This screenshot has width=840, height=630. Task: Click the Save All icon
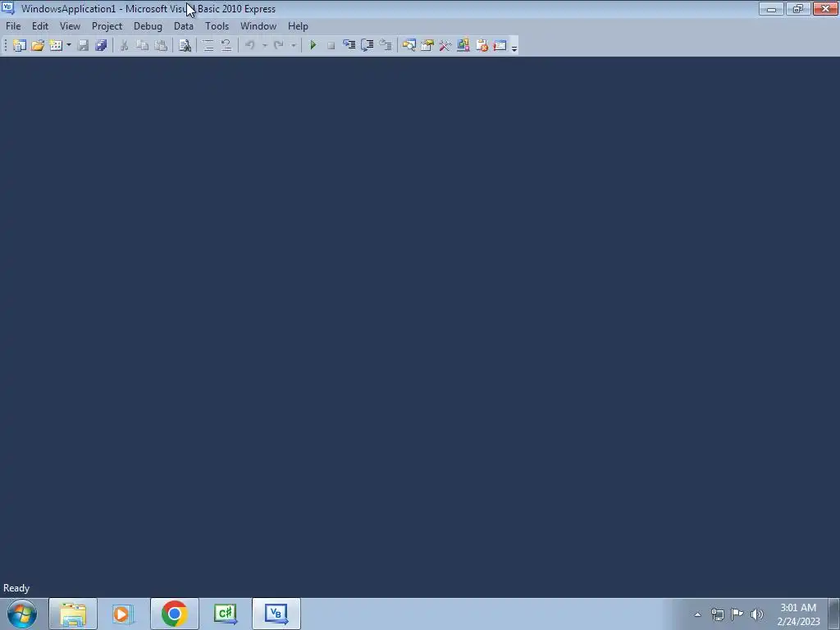[101, 46]
